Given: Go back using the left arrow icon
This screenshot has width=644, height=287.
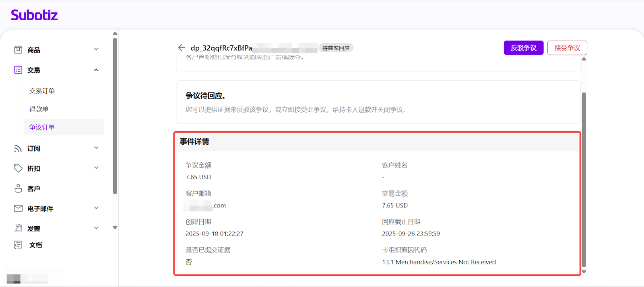Looking at the screenshot, I should (x=182, y=48).
